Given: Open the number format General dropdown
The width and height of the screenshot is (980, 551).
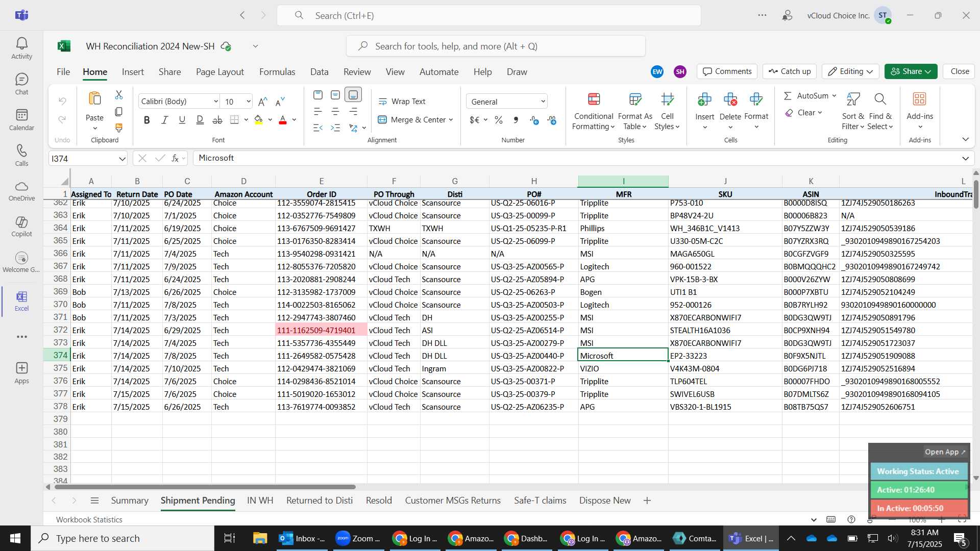Looking at the screenshot, I should [543, 102].
